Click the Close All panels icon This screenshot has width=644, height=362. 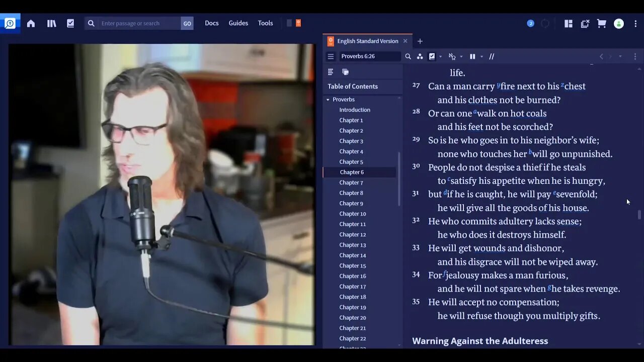pyautogui.click(x=585, y=23)
